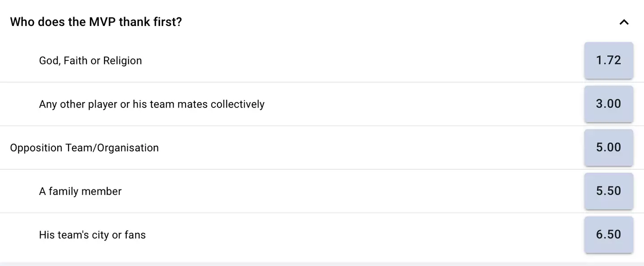Screen dimensions: 644x266
Task: Bet on God, Faith or Religion odds
Action: (x=608, y=60)
